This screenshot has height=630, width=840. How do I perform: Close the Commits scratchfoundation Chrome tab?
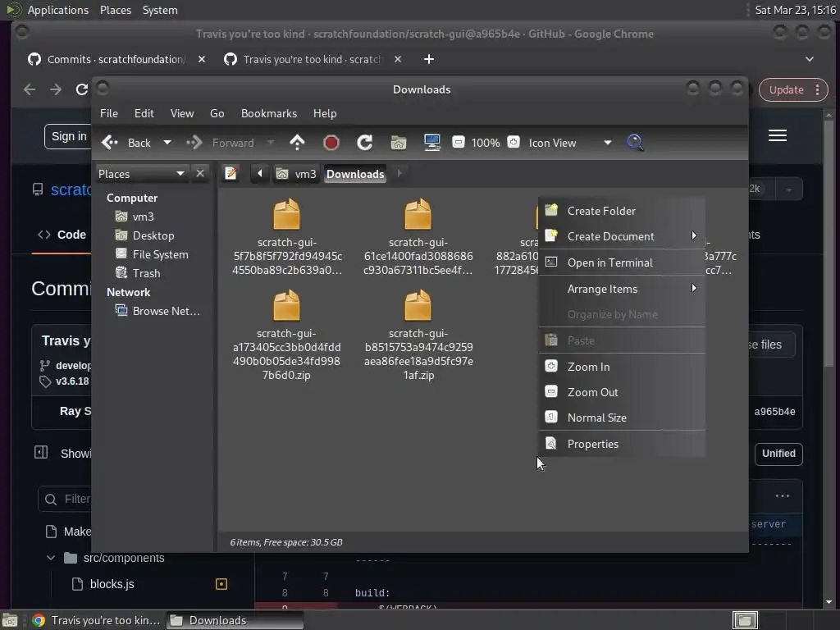202,59
